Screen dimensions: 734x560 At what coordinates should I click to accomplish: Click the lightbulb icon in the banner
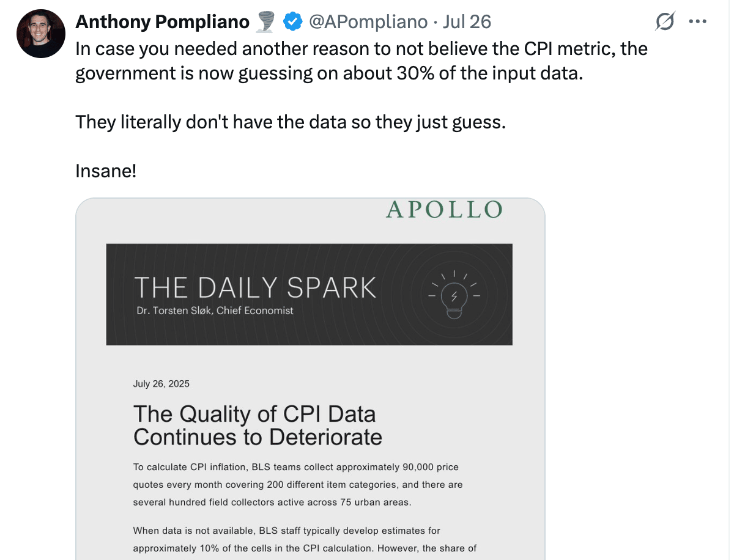coord(454,295)
